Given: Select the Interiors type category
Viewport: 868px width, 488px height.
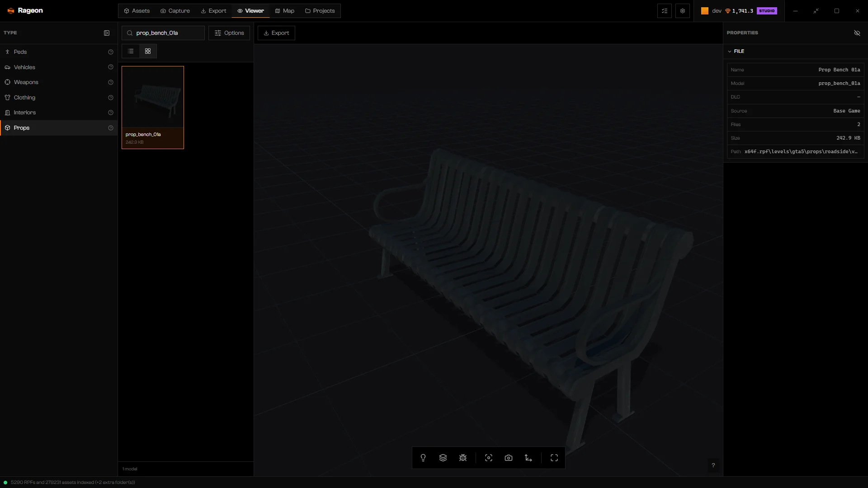Looking at the screenshot, I should (x=59, y=113).
